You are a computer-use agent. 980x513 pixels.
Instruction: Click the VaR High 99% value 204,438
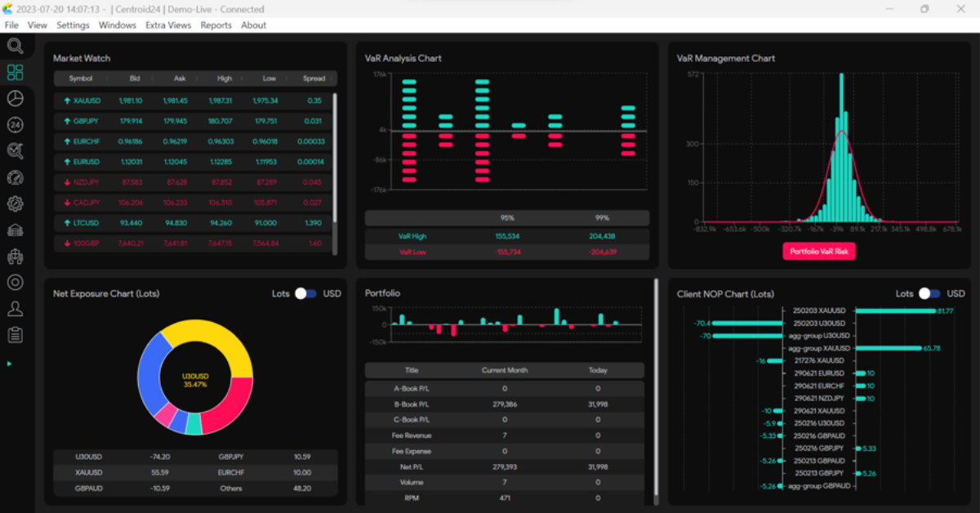pyautogui.click(x=603, y=236)
